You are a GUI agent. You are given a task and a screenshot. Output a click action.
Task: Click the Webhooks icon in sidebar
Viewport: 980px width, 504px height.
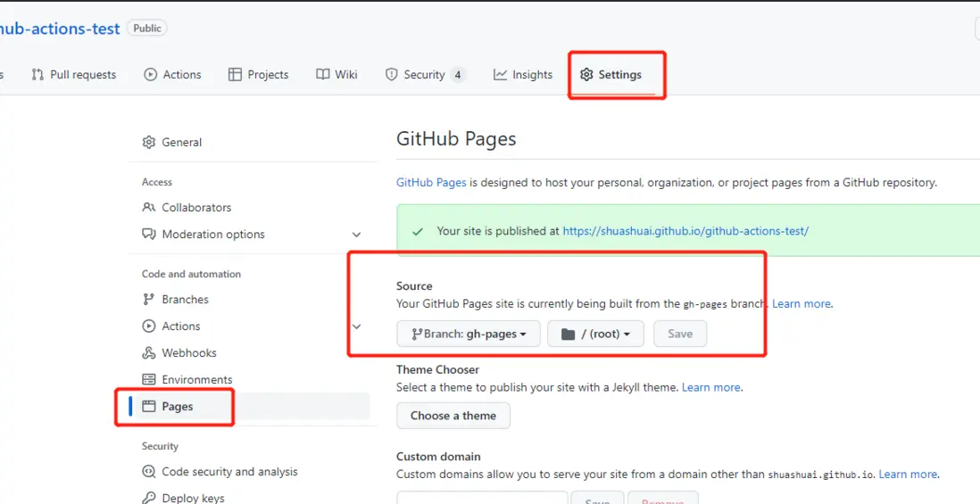point(149,353)
